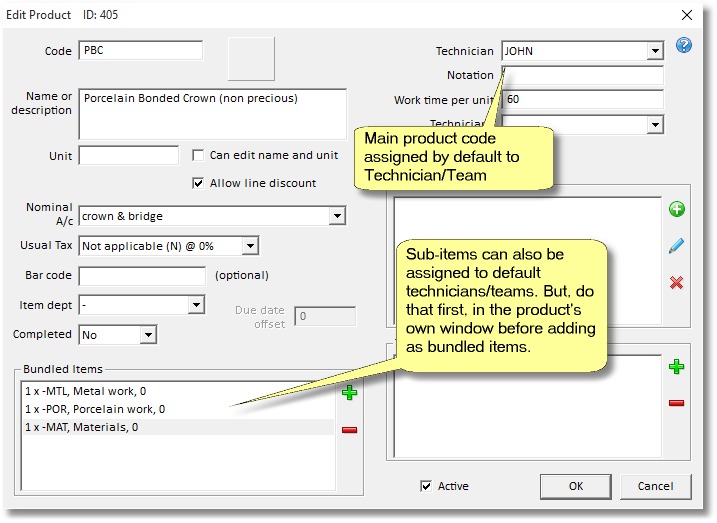Image resolution: width=717 pixels, height=523 pixels.
Task: Open the Technician JOHN dropdown
Action: click(655, 51)
